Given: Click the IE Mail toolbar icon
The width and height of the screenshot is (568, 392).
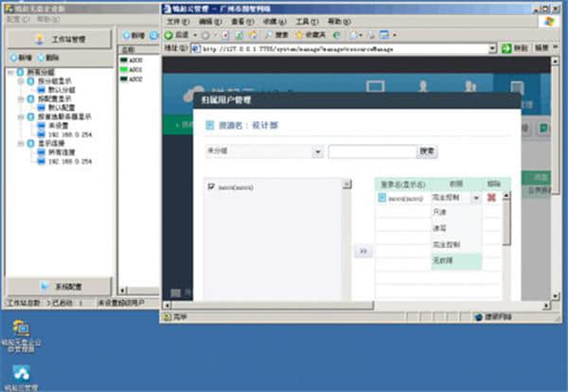Looking at the screenshot, I should (x=354, y=35).
